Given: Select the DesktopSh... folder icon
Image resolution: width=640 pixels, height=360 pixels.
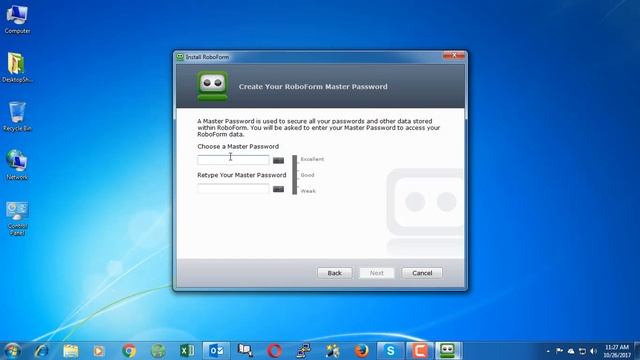Looking at the screenshot, I should [x=17, y=68].
